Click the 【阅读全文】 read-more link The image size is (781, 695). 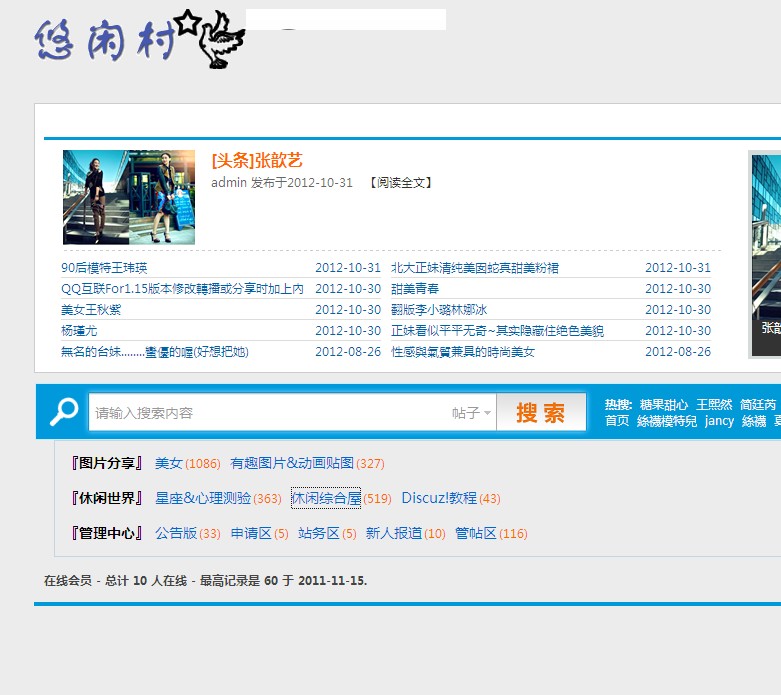pos(401,183)
